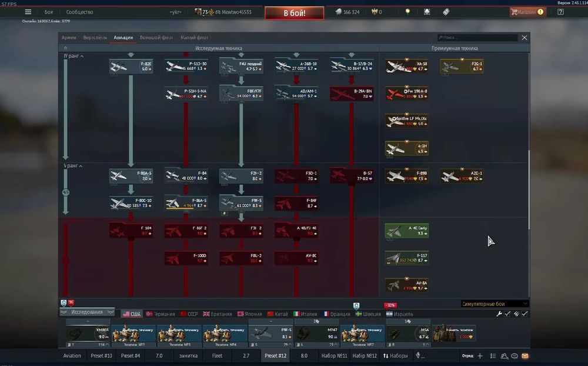Select the Spitfire LF Mk.IXc card
Screen dimensions: 588x366
coord(407,121)
